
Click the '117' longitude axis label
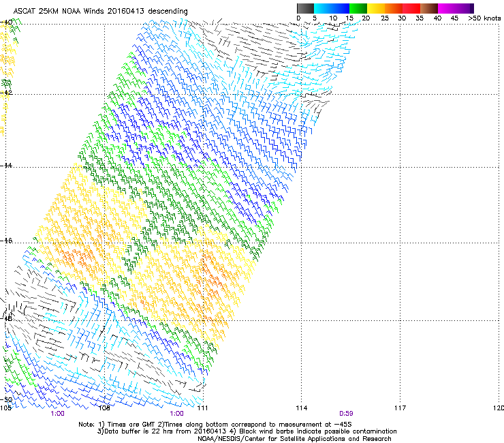(400, 408)
